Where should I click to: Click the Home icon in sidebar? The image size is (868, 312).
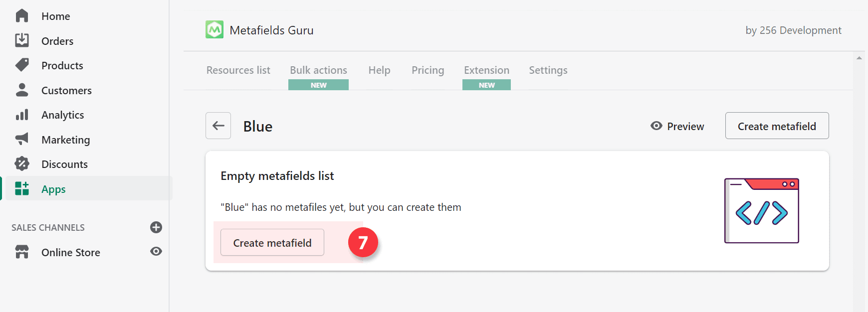tap(22, 16)
